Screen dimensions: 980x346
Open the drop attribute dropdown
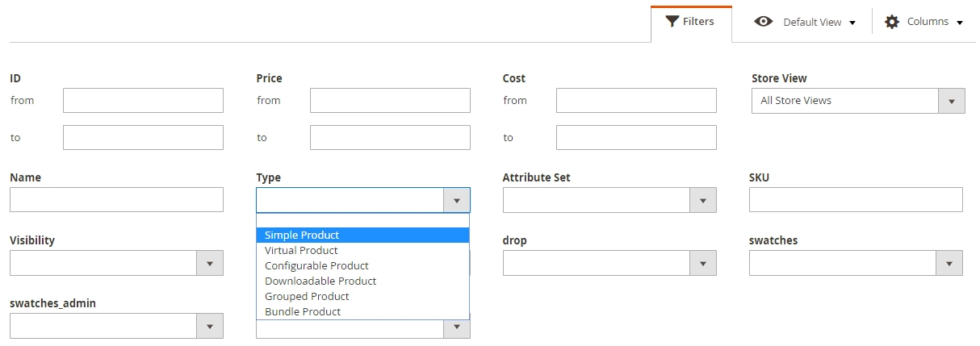(x=609, y=263)
